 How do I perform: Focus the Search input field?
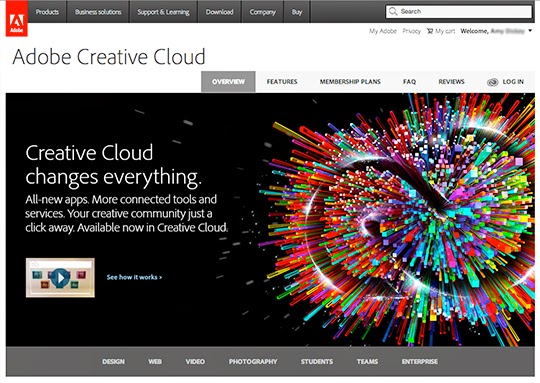459,12
